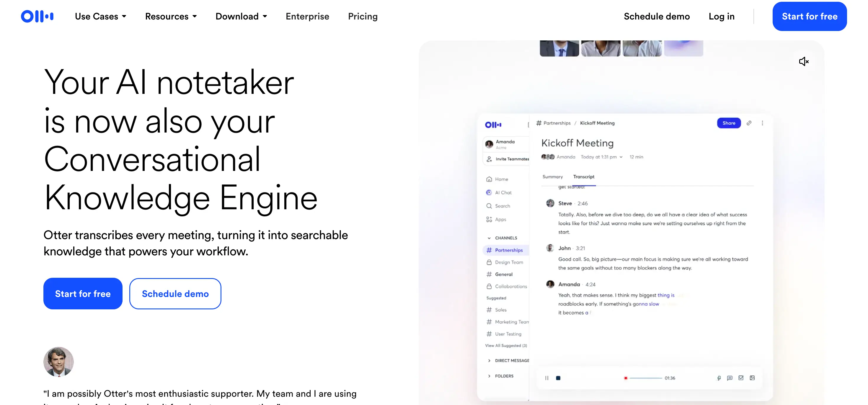Click the testimonial author's portrait photo
The width and height of the screenshot is (868, 405).
[x=59, y=362]
